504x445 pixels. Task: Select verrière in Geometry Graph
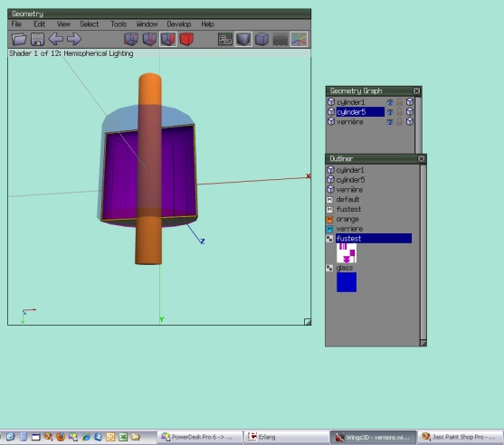(x=350, y=122)
